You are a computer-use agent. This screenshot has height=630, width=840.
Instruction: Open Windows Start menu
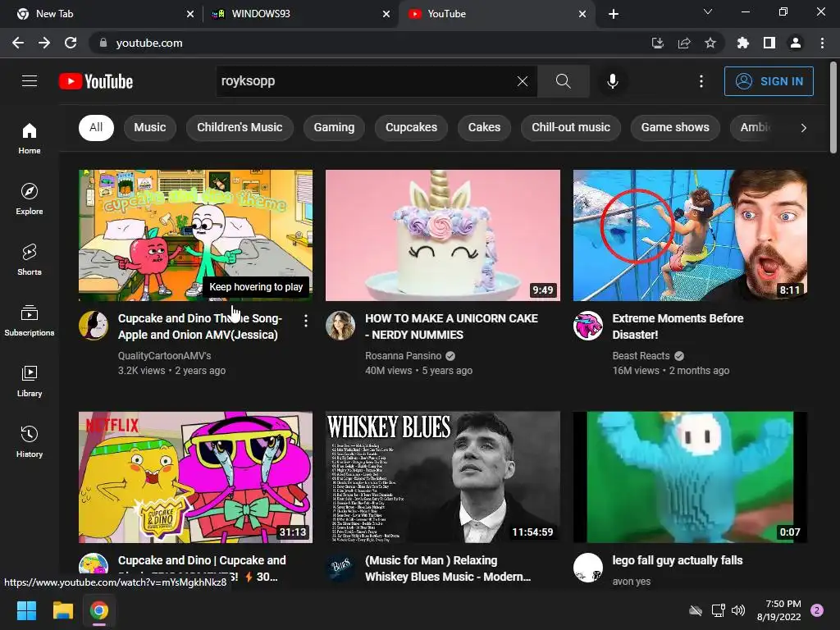click(26, 610)
